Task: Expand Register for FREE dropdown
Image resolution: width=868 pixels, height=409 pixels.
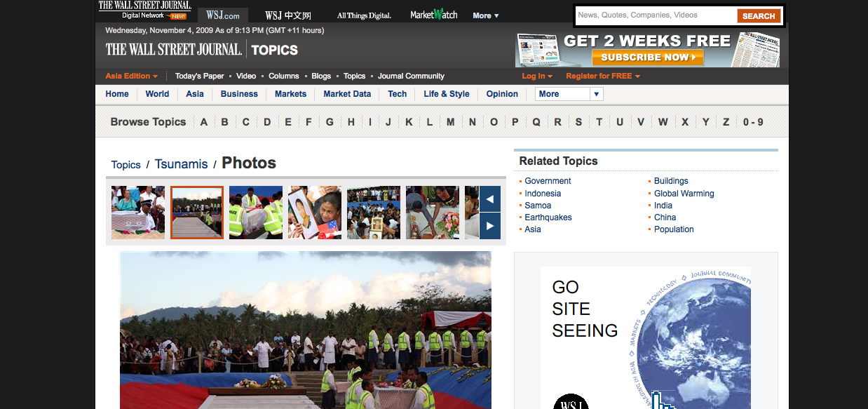Action: coord(603,76)
